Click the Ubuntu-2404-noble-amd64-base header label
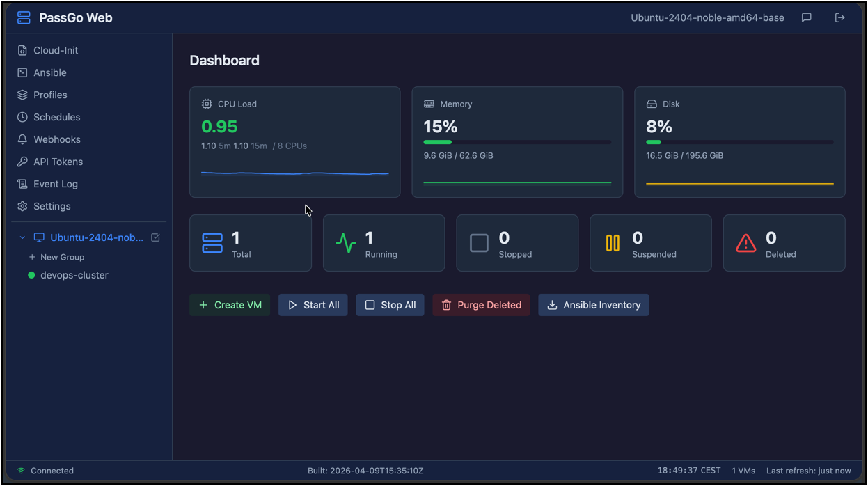This screenshot has height=486, width=868. 707,17
